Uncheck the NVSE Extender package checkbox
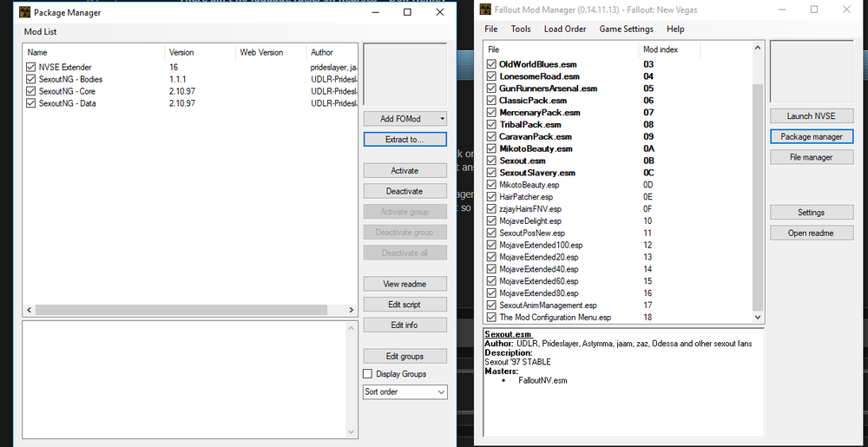The image size is (868, 447). click(x=30, y=67)
